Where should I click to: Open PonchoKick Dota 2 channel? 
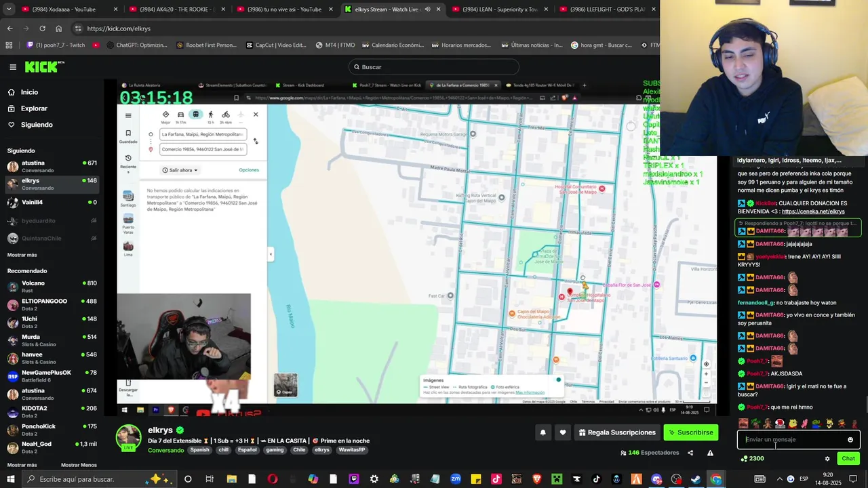coord(52,429)
